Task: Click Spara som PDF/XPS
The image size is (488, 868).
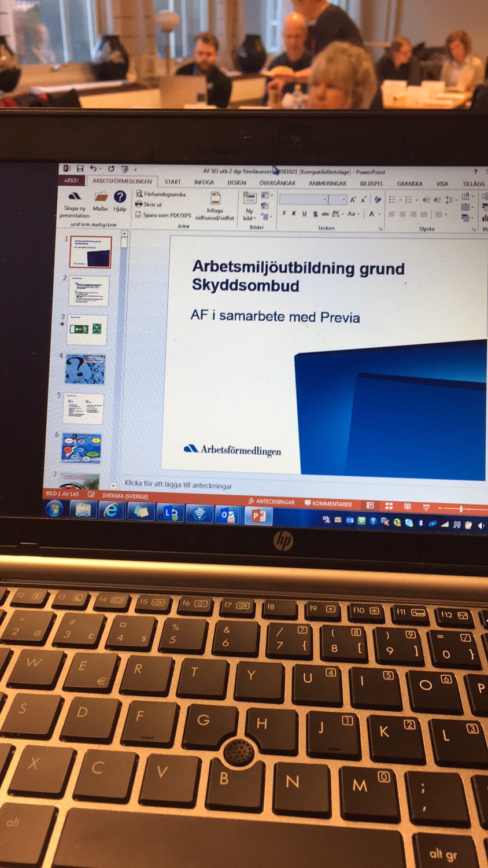Action: (x=164, y=215)
